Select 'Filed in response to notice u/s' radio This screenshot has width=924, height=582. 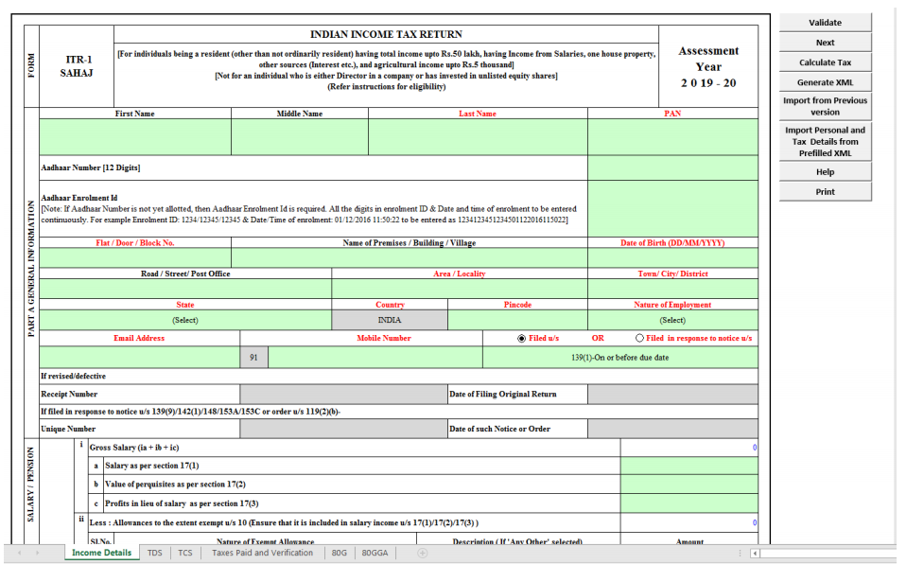pos(639,339)
